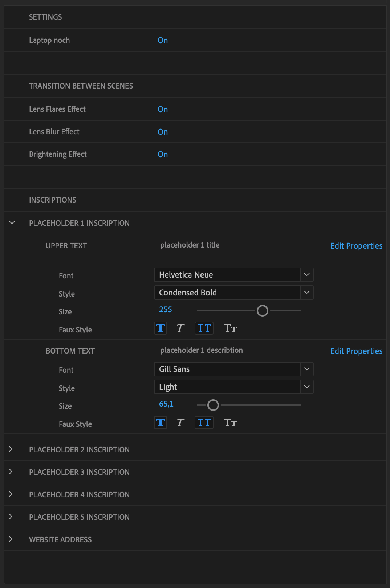The image size is (390, 588).
Task: Toggle small caps for Upper Text
Action: [230, 328]
